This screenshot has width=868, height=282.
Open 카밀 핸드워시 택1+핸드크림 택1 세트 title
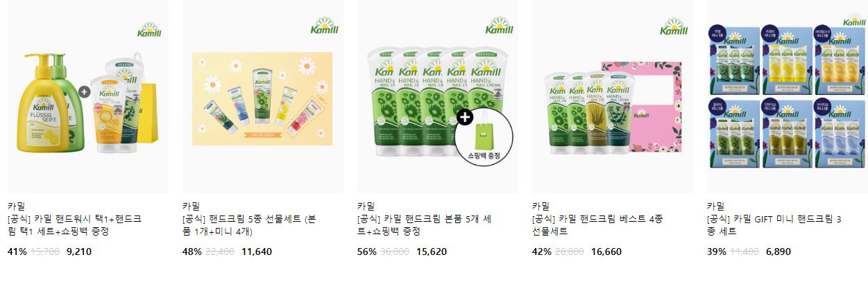click(74, 225)
